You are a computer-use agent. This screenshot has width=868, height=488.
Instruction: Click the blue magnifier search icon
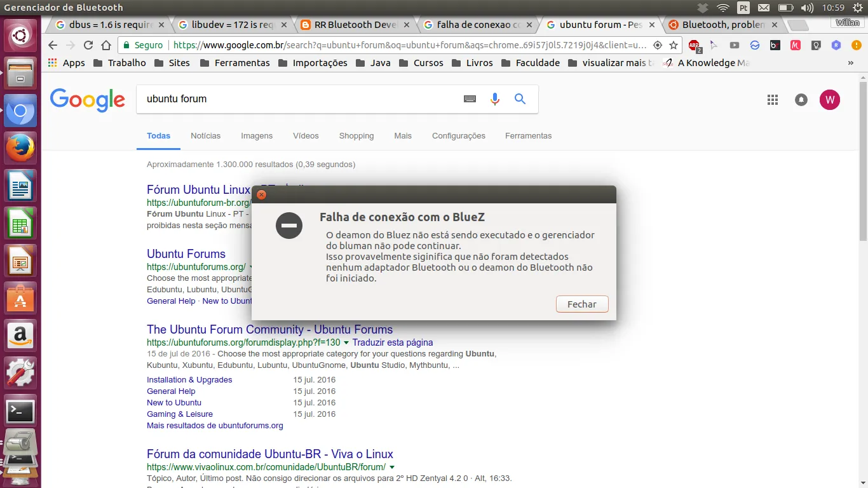[520, 99]
